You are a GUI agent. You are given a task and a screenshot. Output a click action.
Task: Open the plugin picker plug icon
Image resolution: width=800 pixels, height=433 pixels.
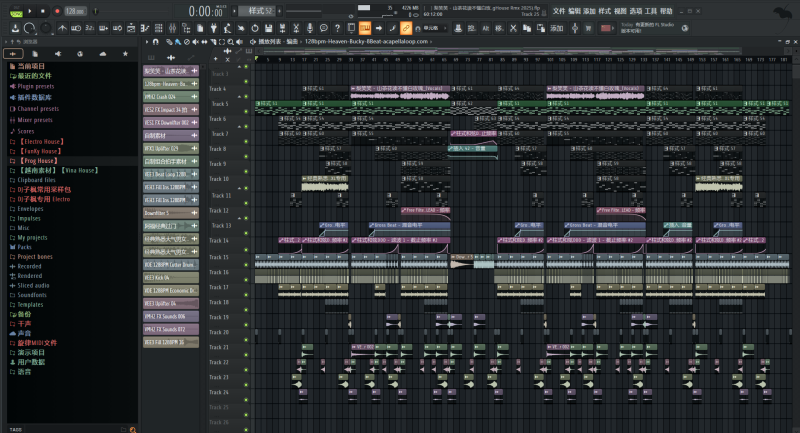click(x=213, y=29)
